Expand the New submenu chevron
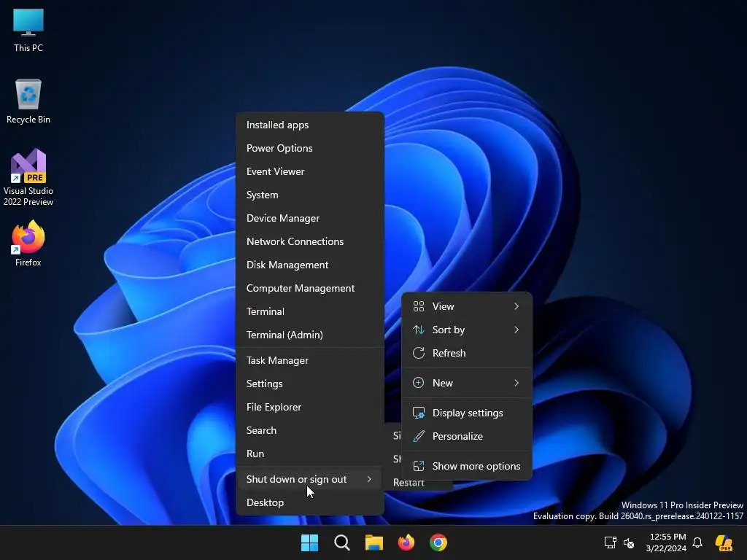Image resolution: width=747 pixels, height=560 pixels. tap(516, 383)
